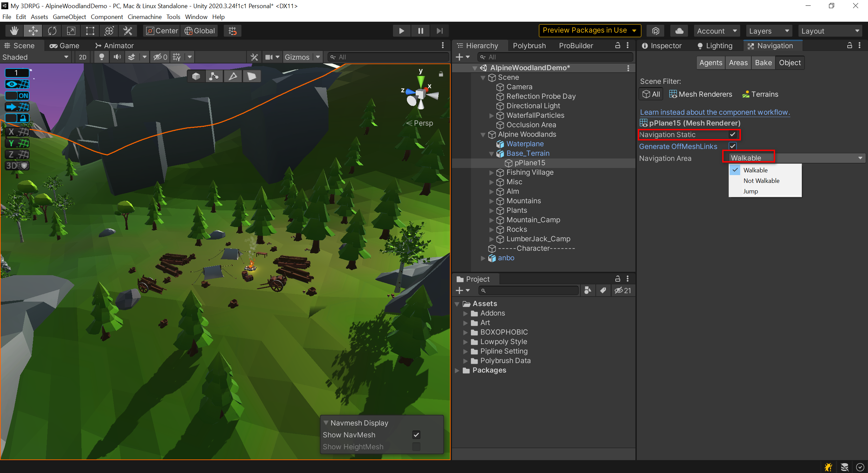Click Preview Packages in Use button

point(590,31)
